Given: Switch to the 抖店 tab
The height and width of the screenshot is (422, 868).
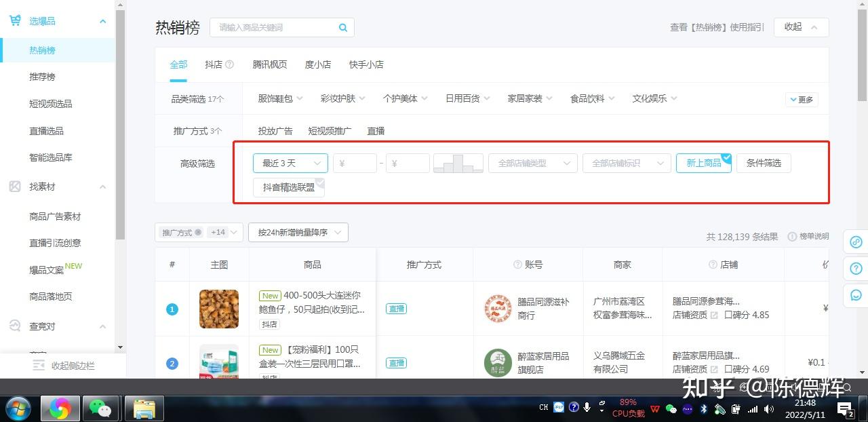Looking at the screenshot, I should click(214, 64).
